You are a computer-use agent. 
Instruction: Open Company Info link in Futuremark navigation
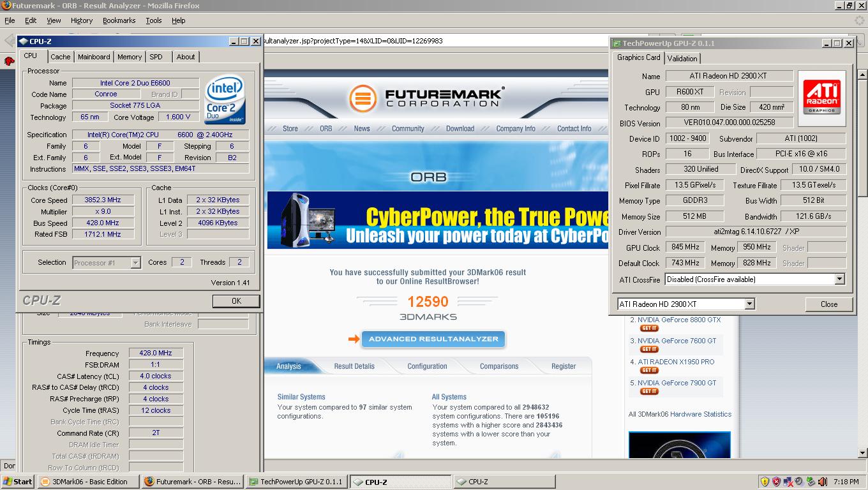516,128
